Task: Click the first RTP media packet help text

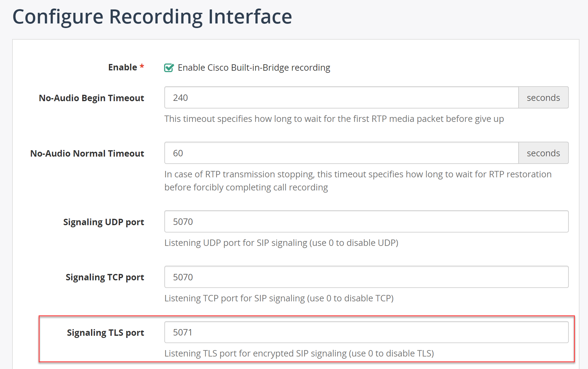Action: point(334,119)
